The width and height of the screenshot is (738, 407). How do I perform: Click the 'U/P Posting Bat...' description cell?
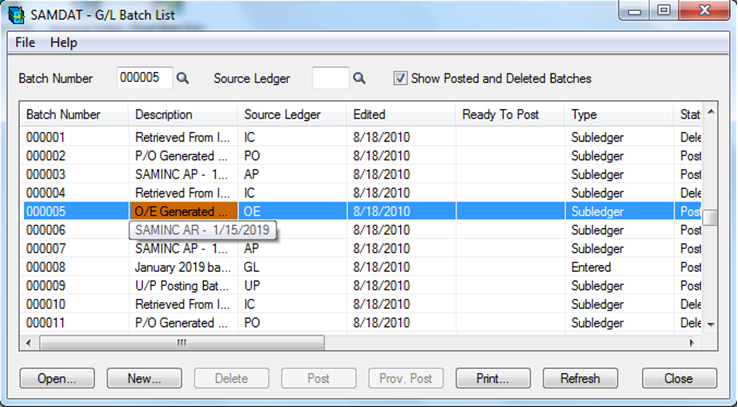183,286
